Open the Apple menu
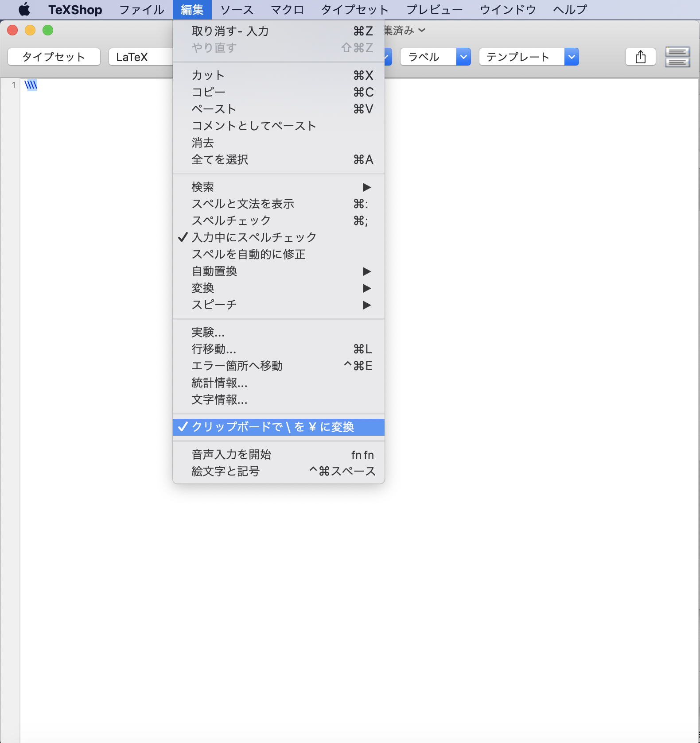 (24, 9)
